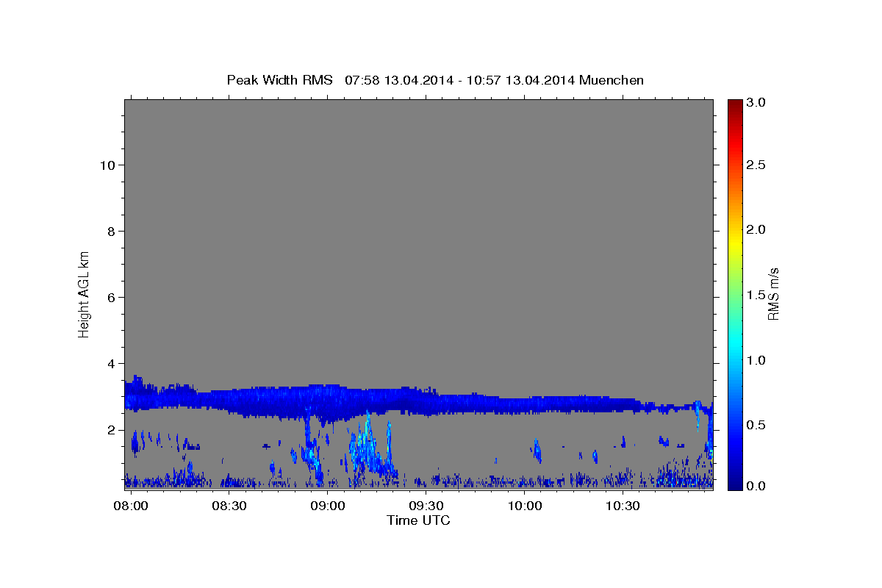The width and height of the screenshot is (882, 588).
Task: Click the colorbar value 3.0
Action: tap(756, 102)
